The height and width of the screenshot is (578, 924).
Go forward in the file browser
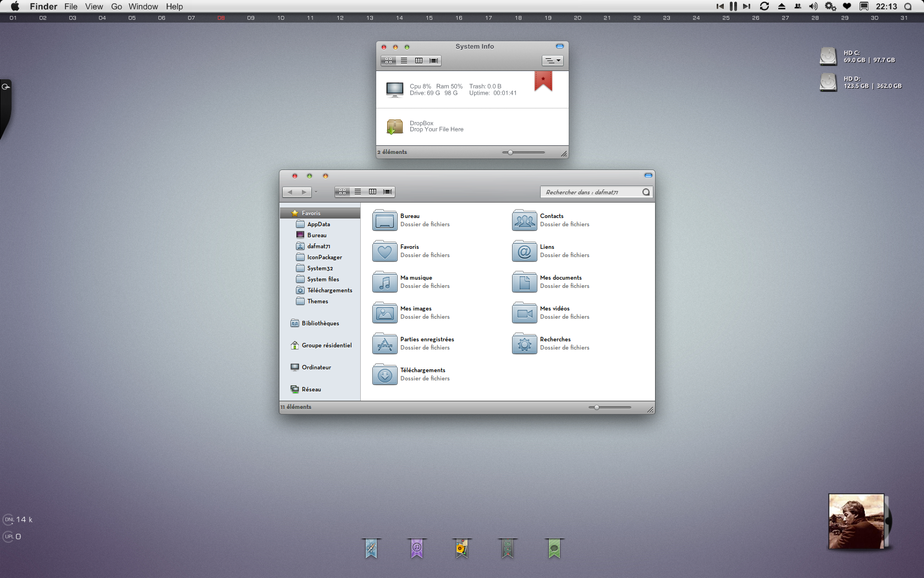tap(304, 192)
